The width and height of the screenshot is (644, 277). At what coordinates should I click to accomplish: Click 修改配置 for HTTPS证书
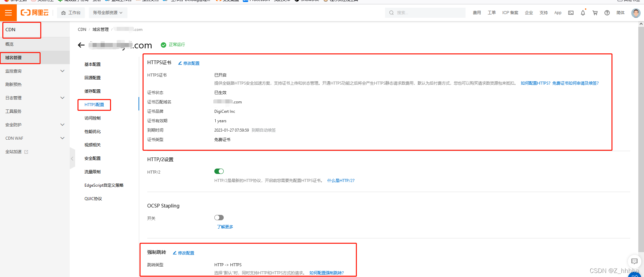[191, 63]
